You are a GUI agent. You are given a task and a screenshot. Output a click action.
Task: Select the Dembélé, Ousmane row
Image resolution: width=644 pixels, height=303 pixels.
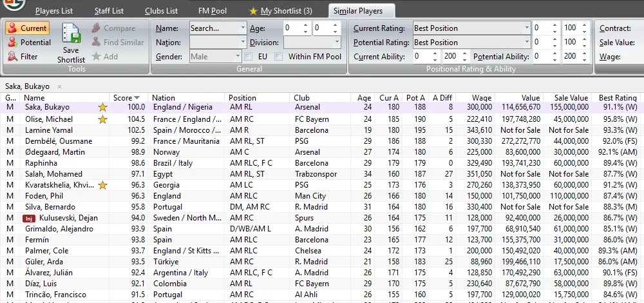point(320,141)
